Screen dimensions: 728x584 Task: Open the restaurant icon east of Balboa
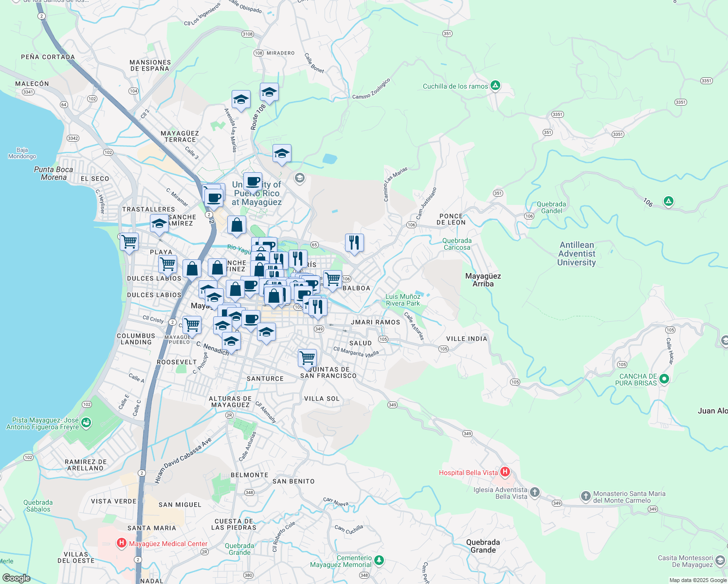(x=354, y=242)
